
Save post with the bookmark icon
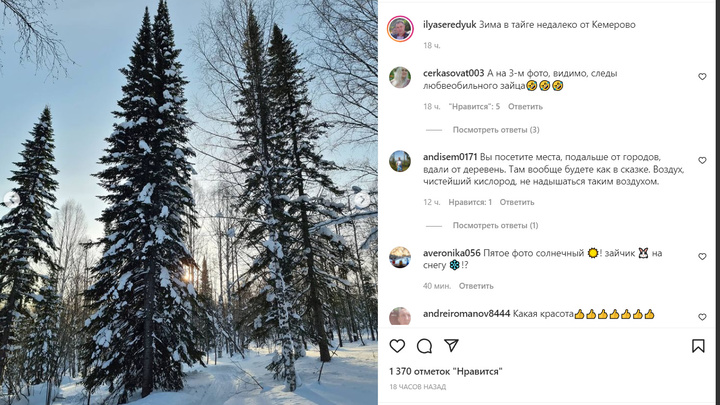pyautogui.click(x=698, y=346)
